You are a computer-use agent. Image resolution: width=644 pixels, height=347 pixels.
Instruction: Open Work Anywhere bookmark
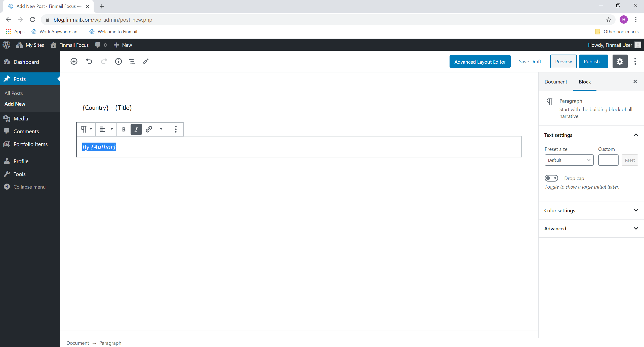pos(56,31)
